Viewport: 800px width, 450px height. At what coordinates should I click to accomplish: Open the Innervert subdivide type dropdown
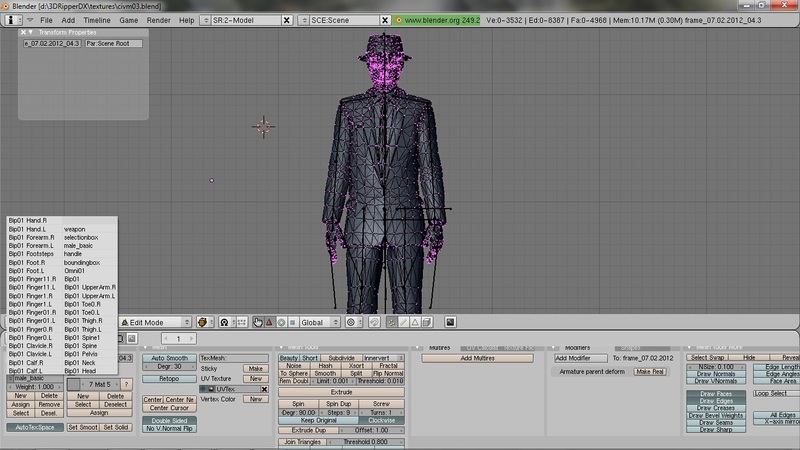click(384, 358)
